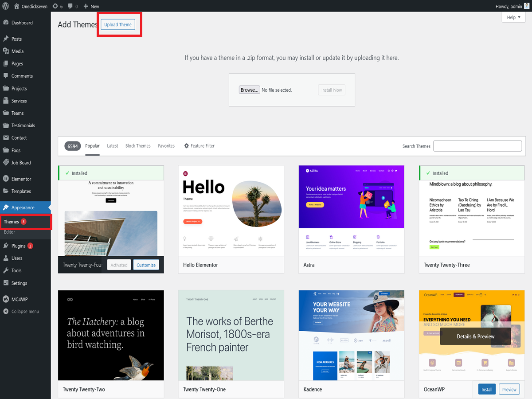
Task: Open the Oneclickseven site home icon
Action: (17, 6)
